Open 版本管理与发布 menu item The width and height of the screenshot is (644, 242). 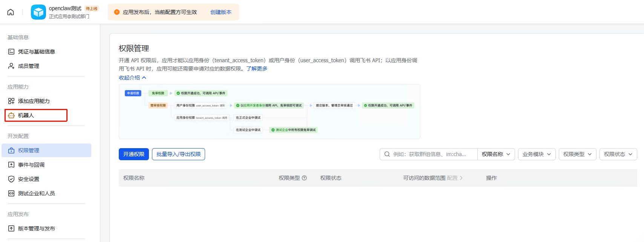(x=37, y=228)
